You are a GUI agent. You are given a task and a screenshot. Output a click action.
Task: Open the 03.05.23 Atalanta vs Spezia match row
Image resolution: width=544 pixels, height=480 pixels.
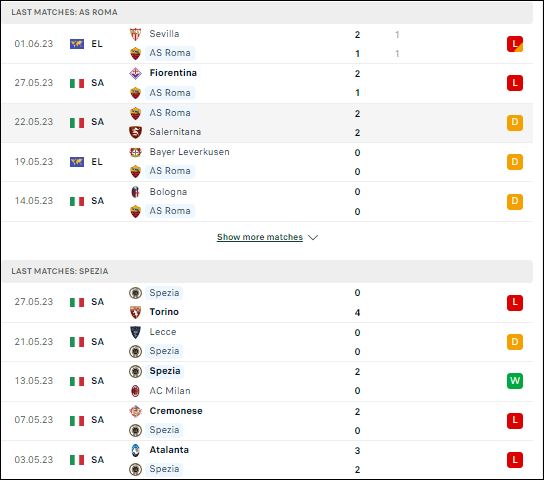[267, 460]
